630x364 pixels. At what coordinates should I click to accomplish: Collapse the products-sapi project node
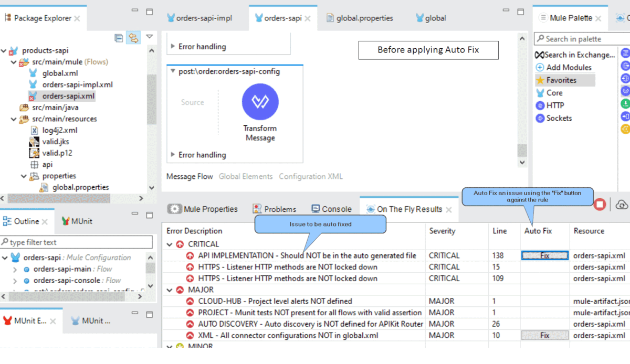tap(4, 51)
